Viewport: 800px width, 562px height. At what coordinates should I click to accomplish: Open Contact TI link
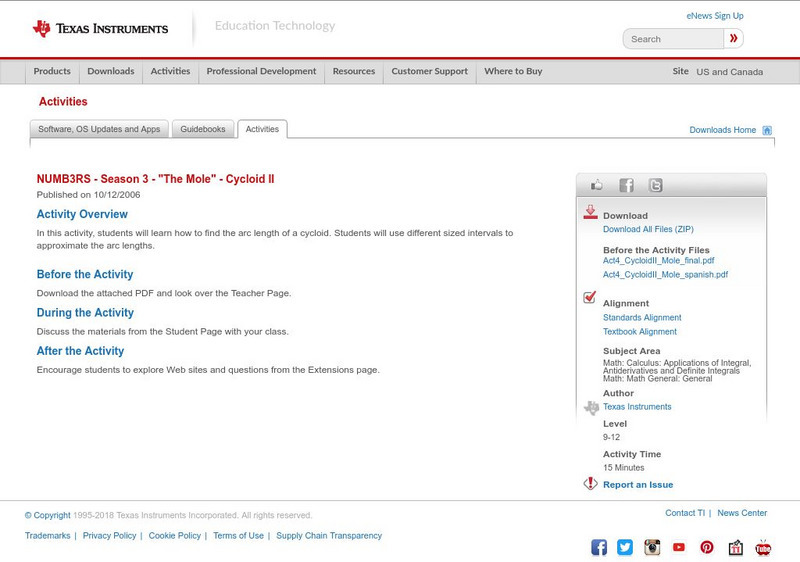[685, 513]
